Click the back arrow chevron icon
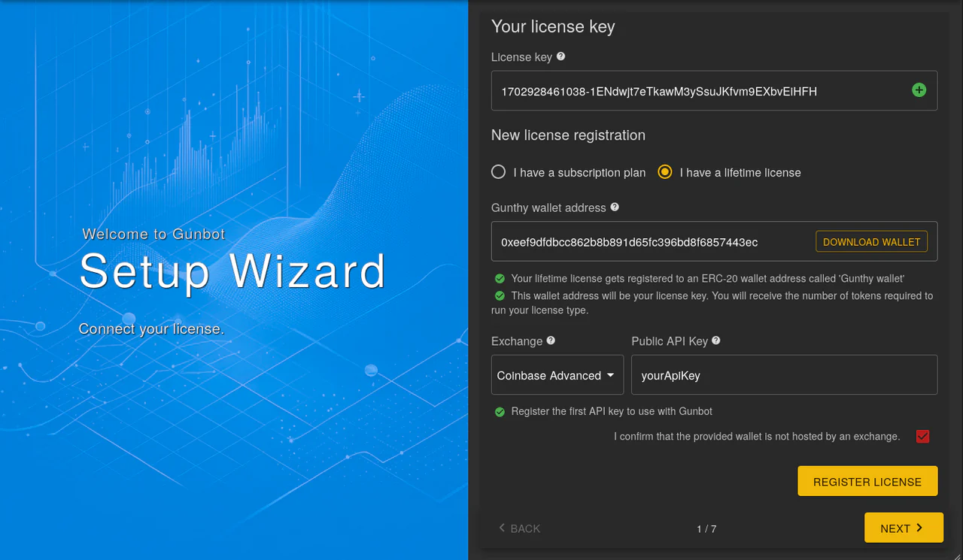 pyautogui.click(x=502, y=528)
